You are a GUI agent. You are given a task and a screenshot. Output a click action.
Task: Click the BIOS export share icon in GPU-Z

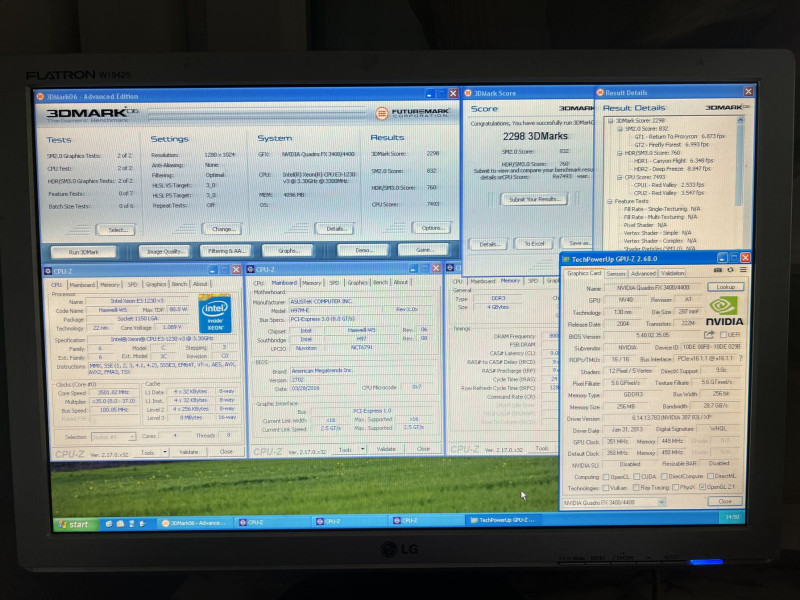(709, 335)
